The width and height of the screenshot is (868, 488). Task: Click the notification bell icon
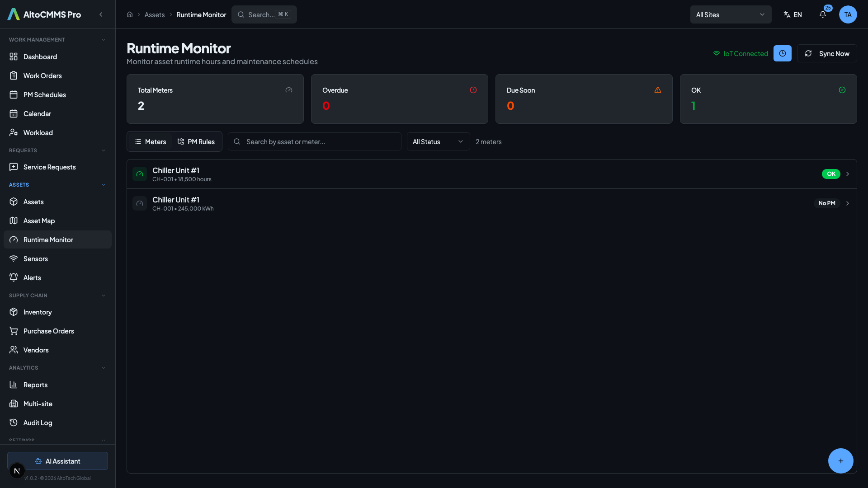(x=822, y=14)
